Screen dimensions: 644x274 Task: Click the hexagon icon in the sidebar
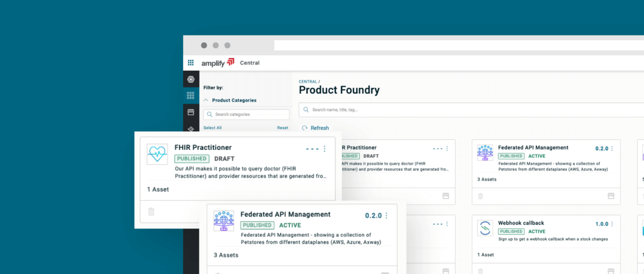tap(191, 79)
